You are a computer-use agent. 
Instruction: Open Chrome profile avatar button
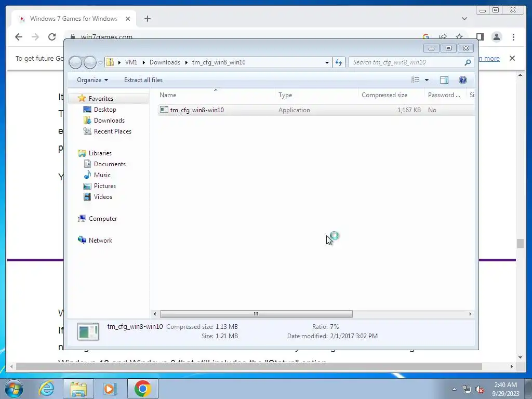click(x=496, y=37)
